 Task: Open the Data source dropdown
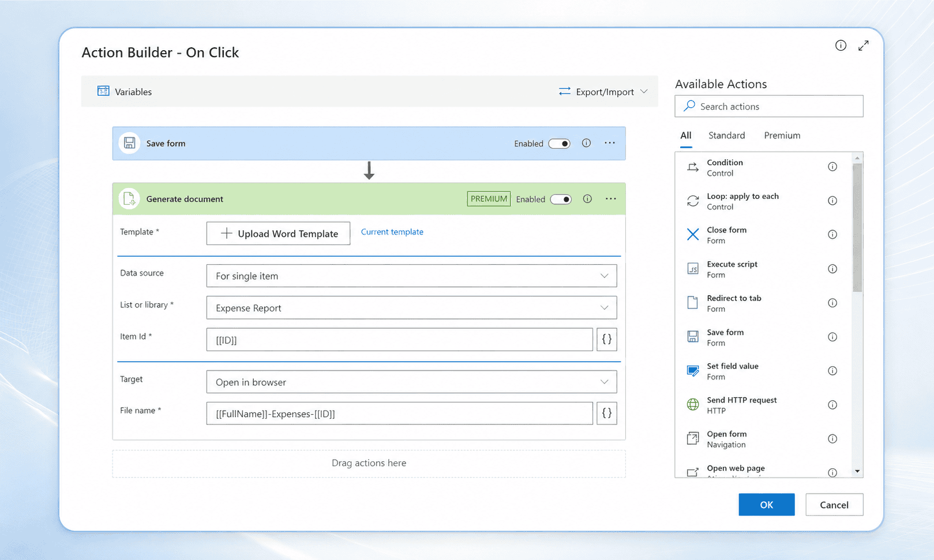pos(411,276)
